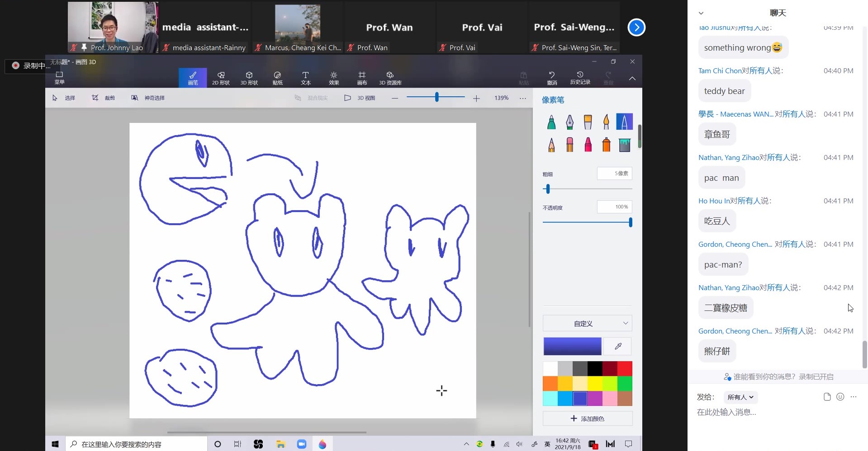Open chat more options ellipsis
The image size is (868, 451).
click(x=854, y=397)
